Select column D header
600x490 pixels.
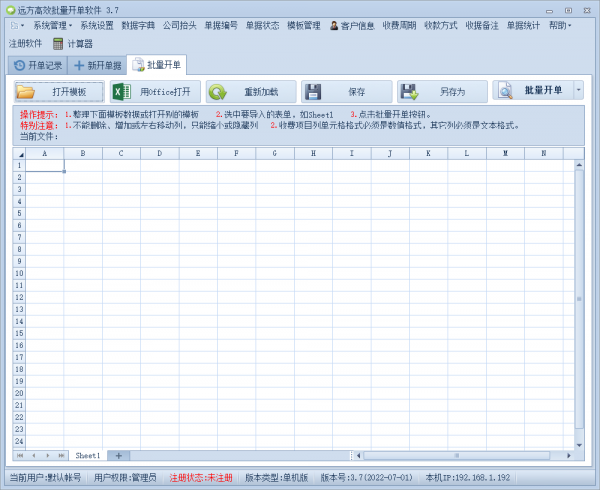160,153
